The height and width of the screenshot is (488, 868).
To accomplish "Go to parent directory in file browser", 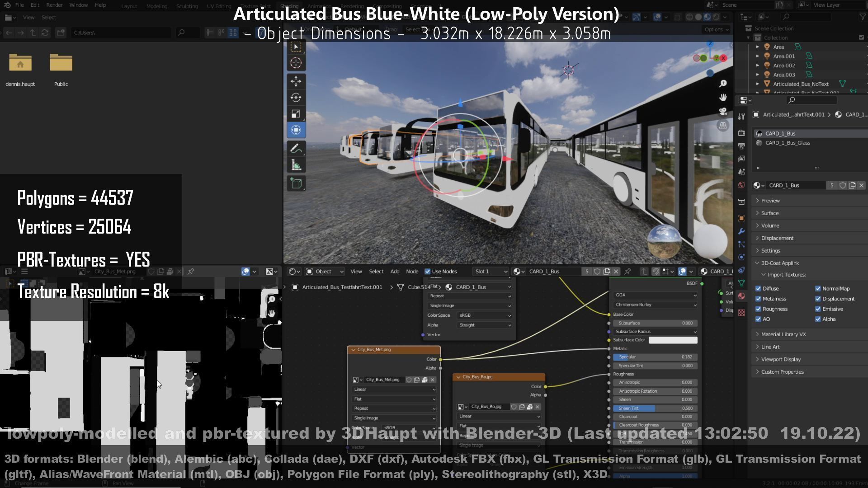I will (33, 33).
